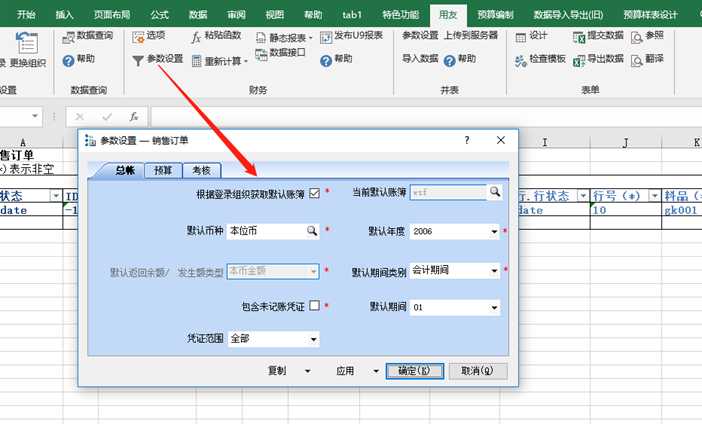Select 粘贴函数 fx button
This screenshot has width=702, height=424.
(216, 36)
